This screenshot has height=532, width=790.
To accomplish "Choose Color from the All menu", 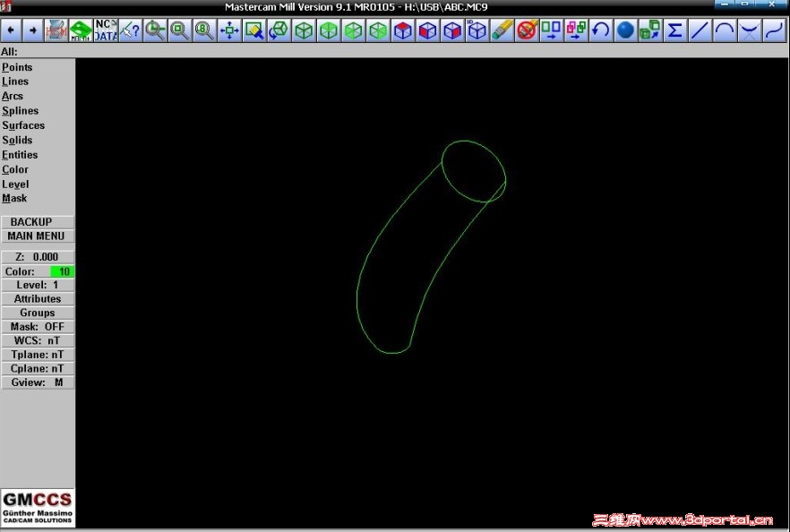I will tap(15, 169).
